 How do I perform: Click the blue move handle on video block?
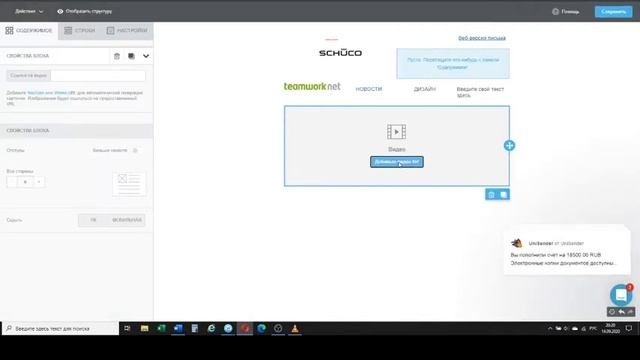coord(509,145)
